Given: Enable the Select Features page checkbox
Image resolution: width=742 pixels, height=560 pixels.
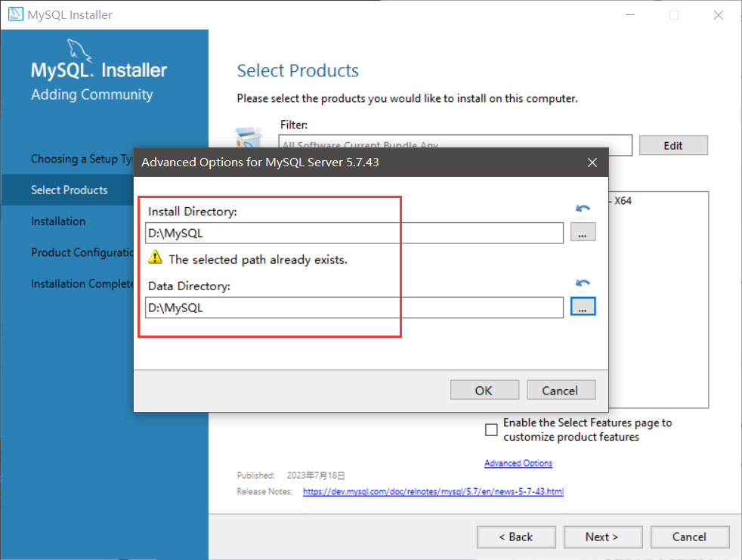Looking at the screenshot, I should (x=491, y=430).
